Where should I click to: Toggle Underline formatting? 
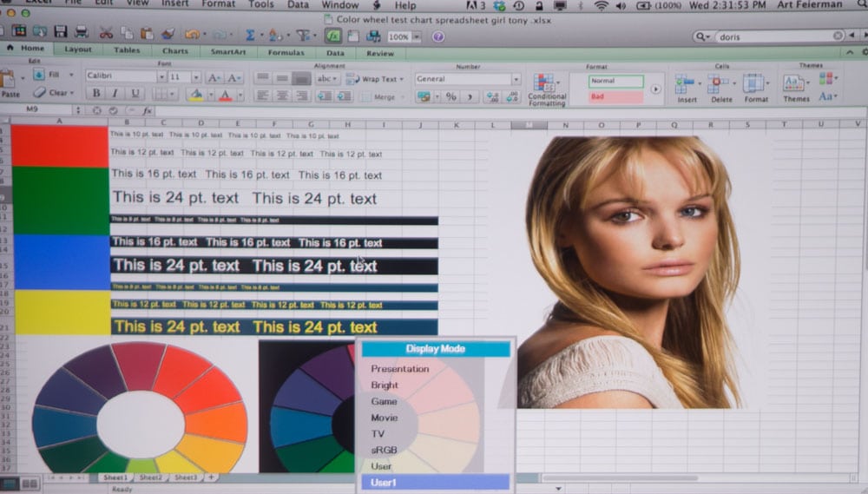coord(135,93)
